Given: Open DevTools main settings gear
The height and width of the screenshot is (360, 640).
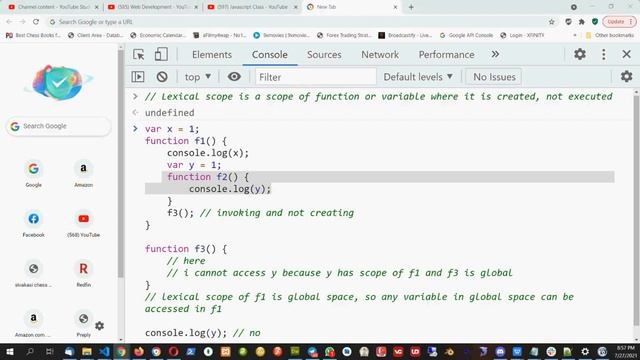Looking at the screenshot, I should coord(580,54).
